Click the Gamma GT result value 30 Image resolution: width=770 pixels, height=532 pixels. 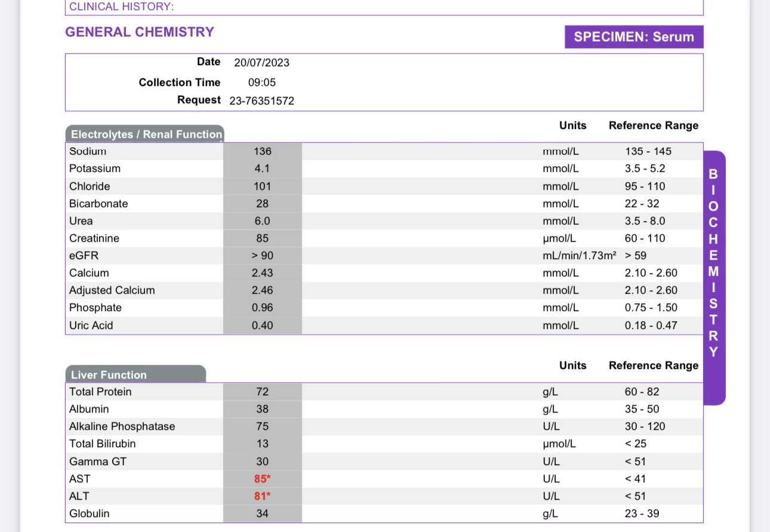click(263, 462)
